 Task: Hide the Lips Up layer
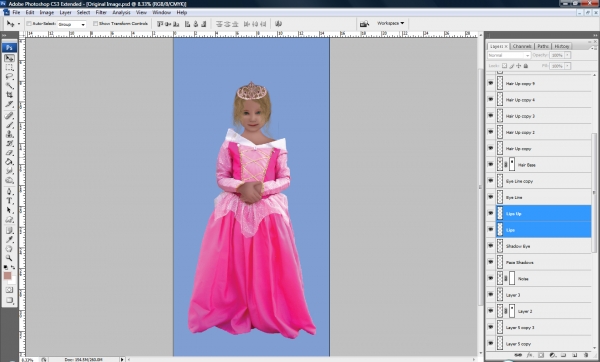[x=491, y=213]
